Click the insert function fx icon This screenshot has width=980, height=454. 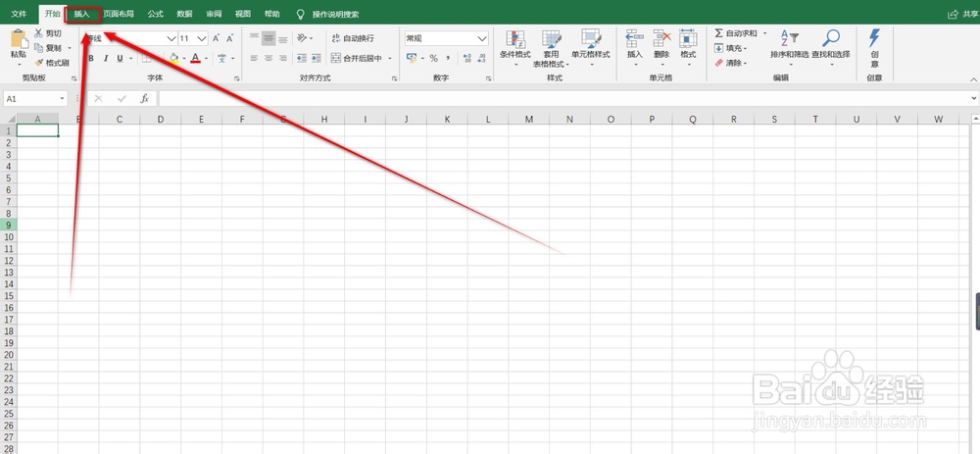point(144,99)
